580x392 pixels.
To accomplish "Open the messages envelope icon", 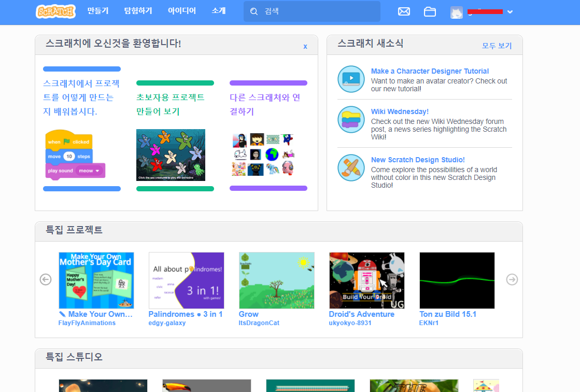I will click(x=404, y=11).
